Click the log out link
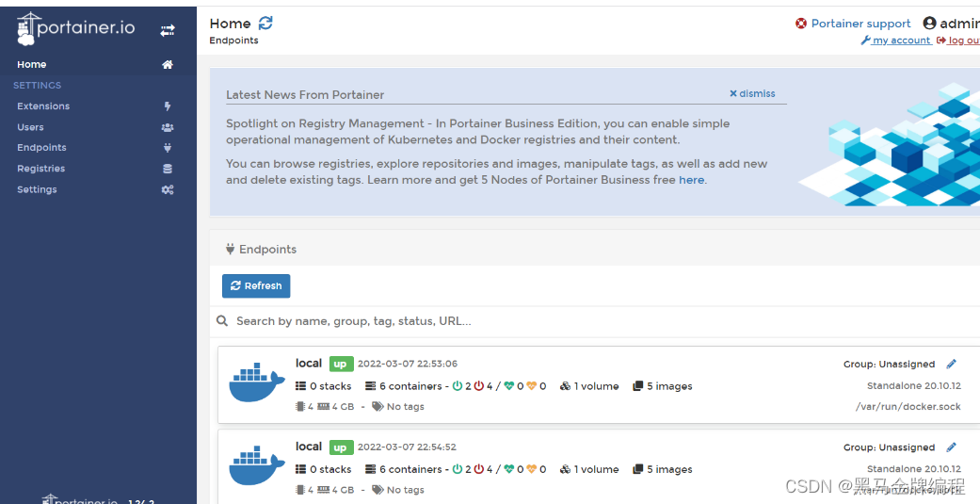 coord(964,40)
